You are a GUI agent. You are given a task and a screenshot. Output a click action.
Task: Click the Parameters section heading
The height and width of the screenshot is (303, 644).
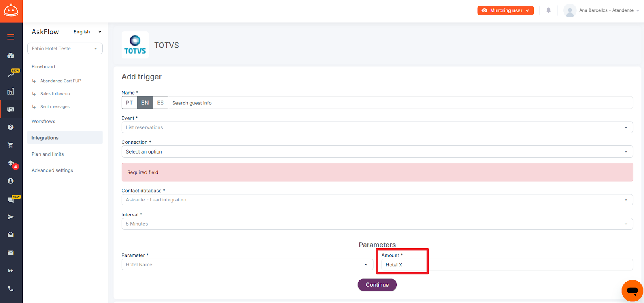[x=377, y=245]
